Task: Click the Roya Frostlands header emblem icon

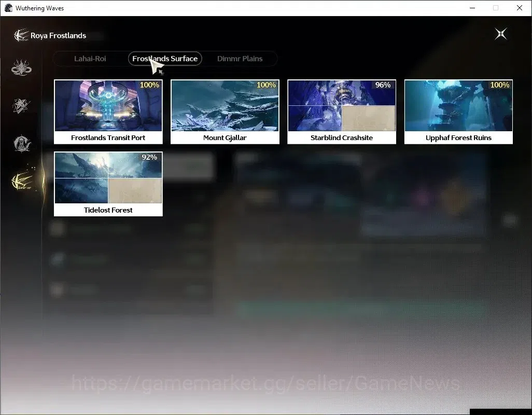Action: click(20, 35)
